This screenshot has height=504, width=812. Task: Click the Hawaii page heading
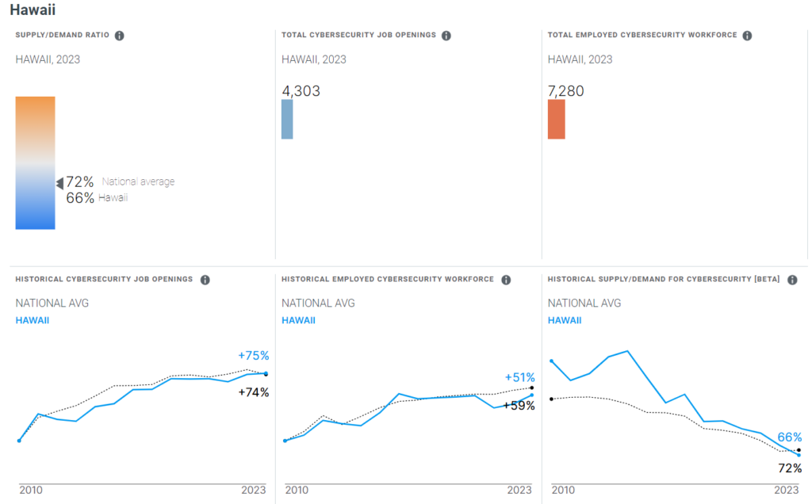[x=33, y=10]
